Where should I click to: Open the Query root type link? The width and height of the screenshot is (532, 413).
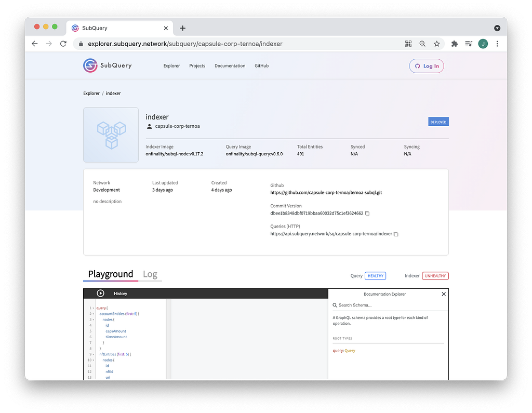(x=350, y=351)
